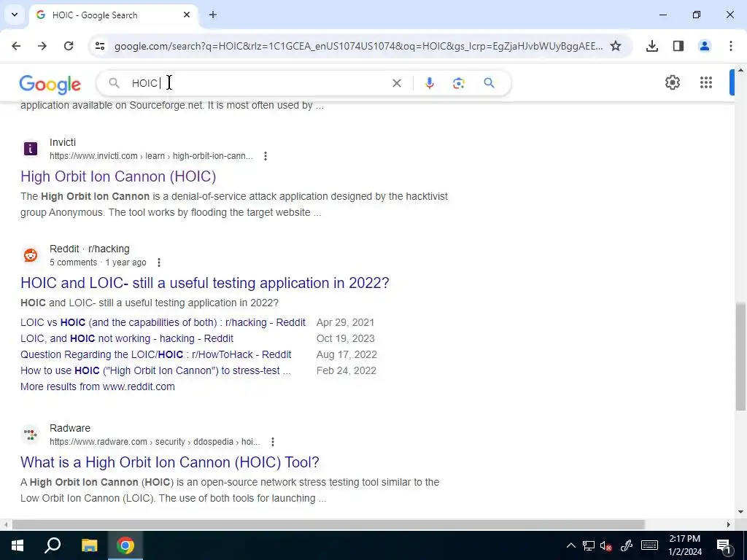This screenshot has width=747, height=560.
Task: View site information icon in address bar
Action: click(99, 46)
